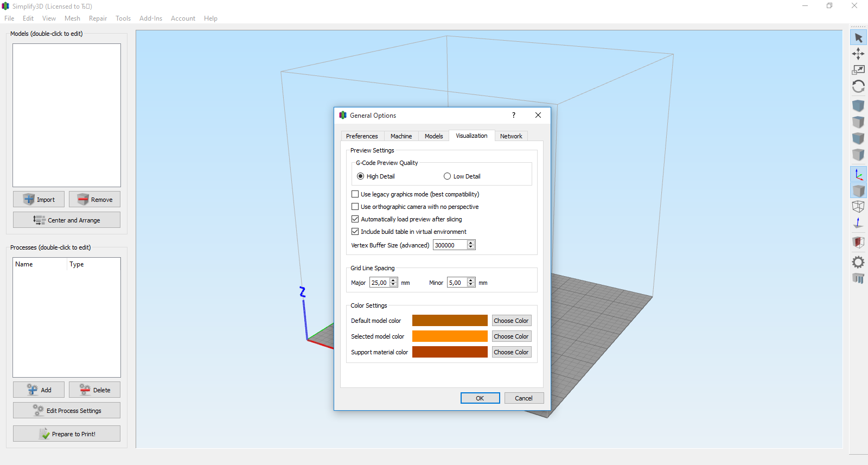Decrease Minor grid spacing with down arrow

pyautogui.click(x=471, y=285)
